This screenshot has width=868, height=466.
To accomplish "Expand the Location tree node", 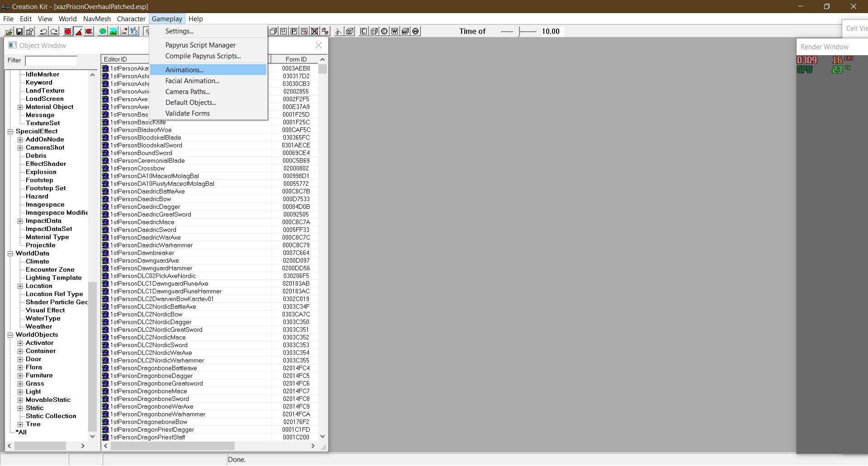I will [20, 286].
